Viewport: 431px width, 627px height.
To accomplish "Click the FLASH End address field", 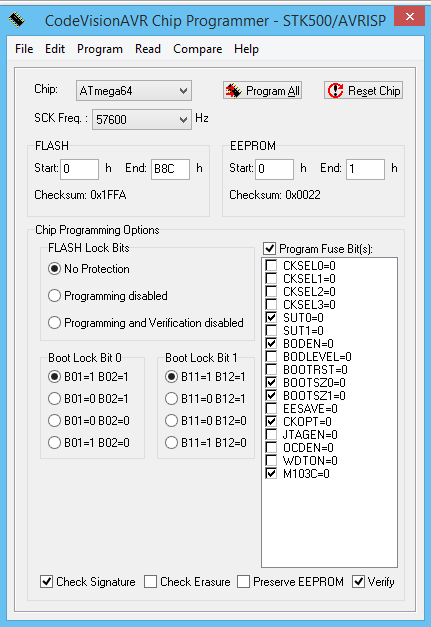I will (170, 169).
